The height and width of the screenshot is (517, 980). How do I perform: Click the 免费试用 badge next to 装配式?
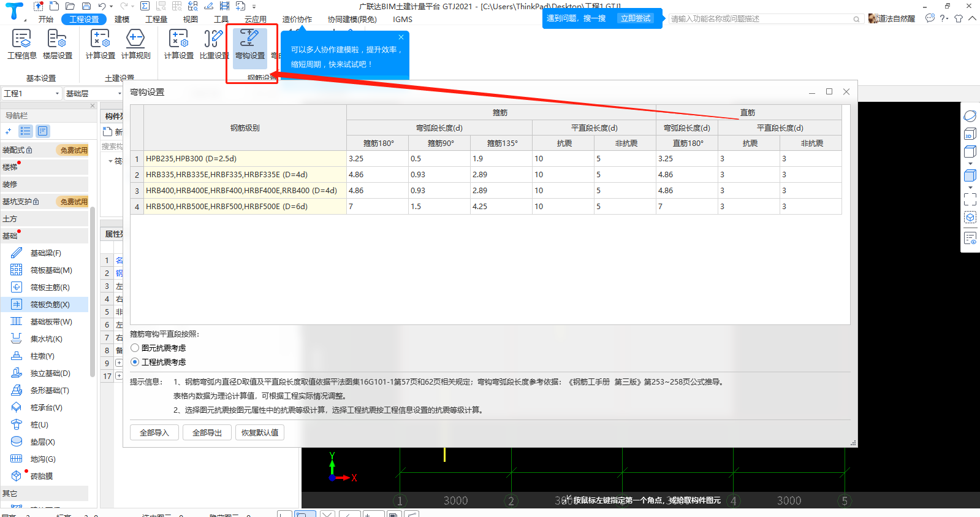[x=74, y=150]
